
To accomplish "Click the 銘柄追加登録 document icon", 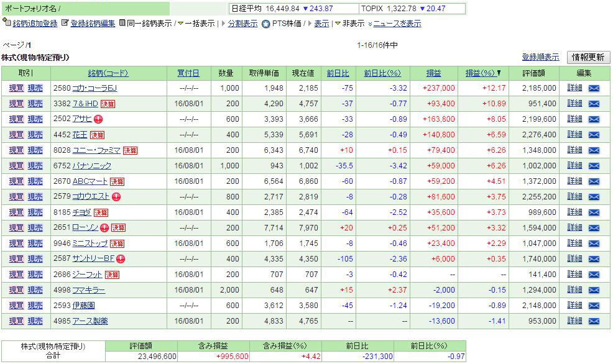I will click(x=6, y=22).
